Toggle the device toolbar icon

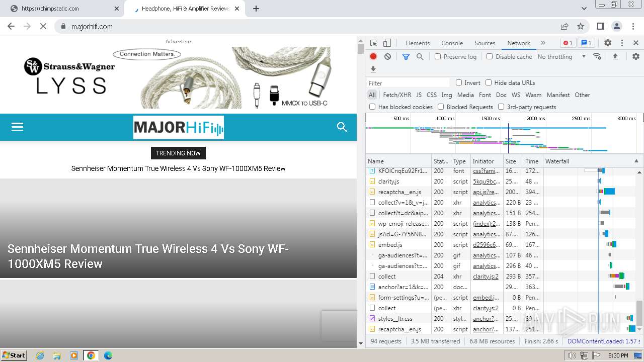pyautogui.click(x=387, y=43)
